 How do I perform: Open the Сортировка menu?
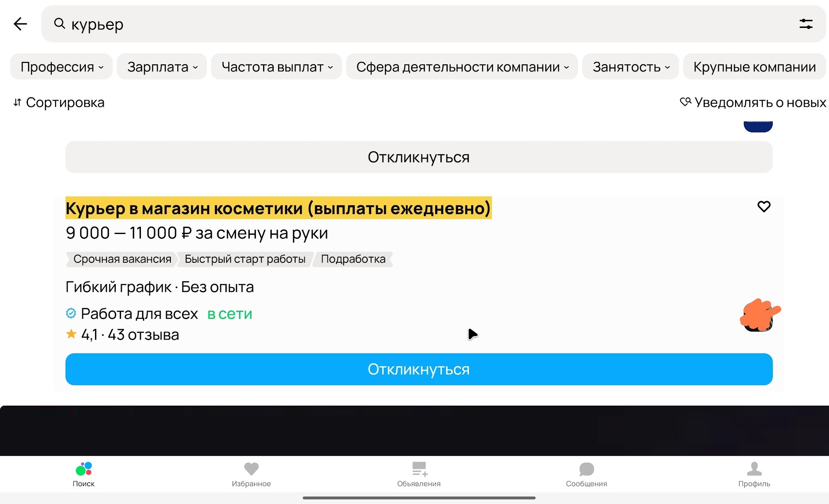point(59,102)
